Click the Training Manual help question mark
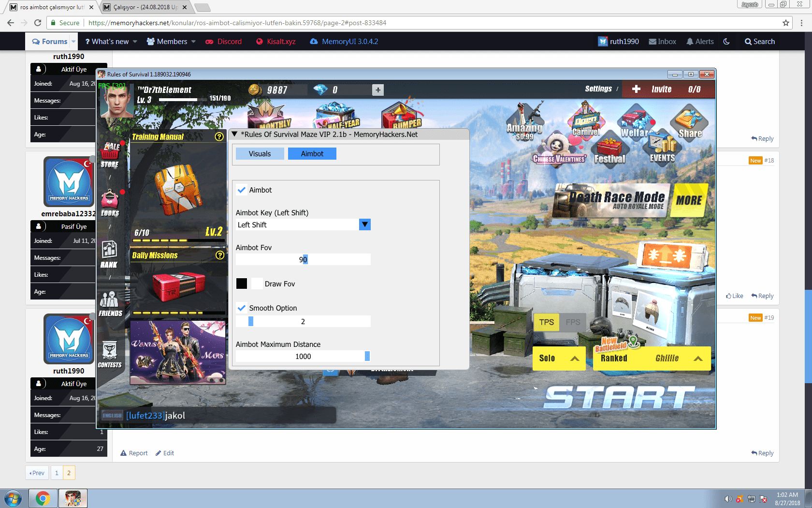Image resolution: width=812 pixels, height=508 pixels. [x=219, y=137]
